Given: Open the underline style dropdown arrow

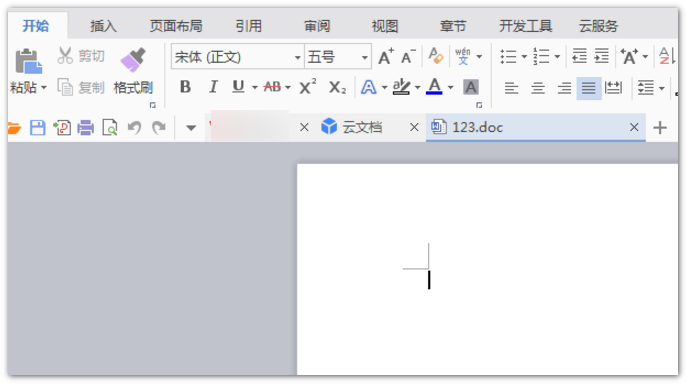Looking at the screenshot, I should point(255,88).
